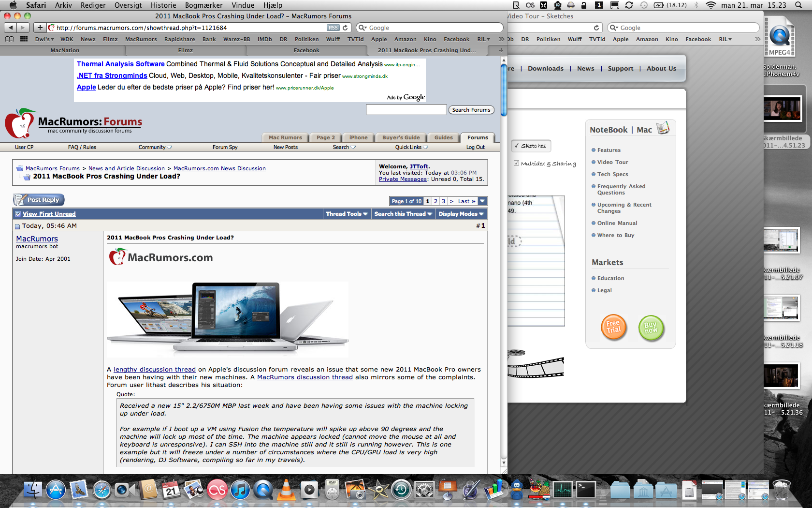Click the Time Machine menu bar icon
Screen dimensions: 812x508
(644, 5)
